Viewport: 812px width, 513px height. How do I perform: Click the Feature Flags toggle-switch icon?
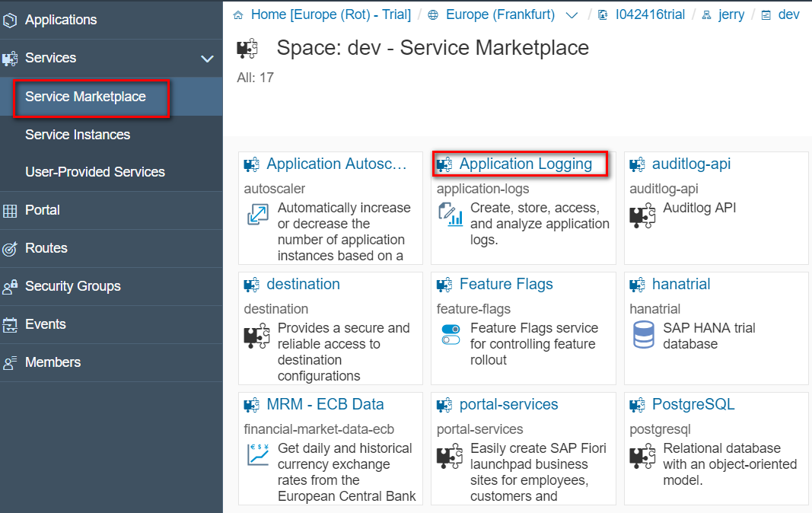(x=451, y=335)
